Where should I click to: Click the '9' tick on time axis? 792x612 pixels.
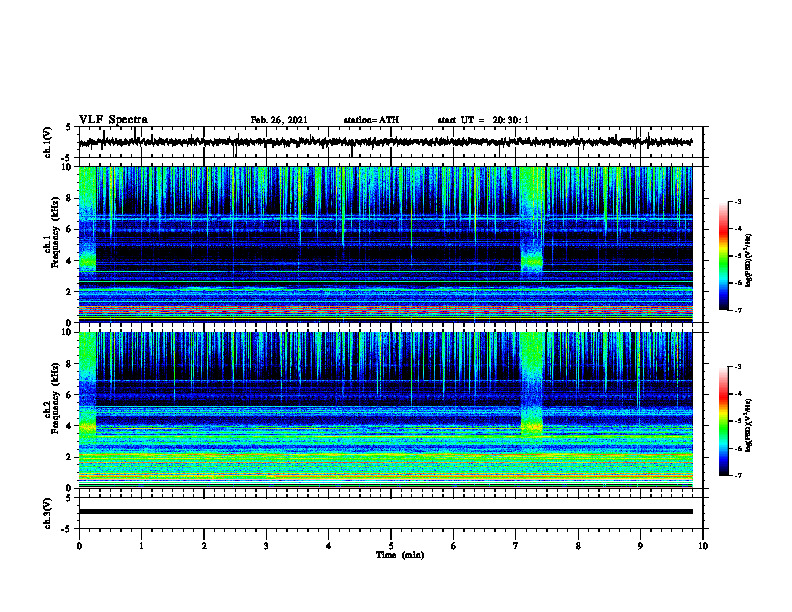(x=640, y=546)
